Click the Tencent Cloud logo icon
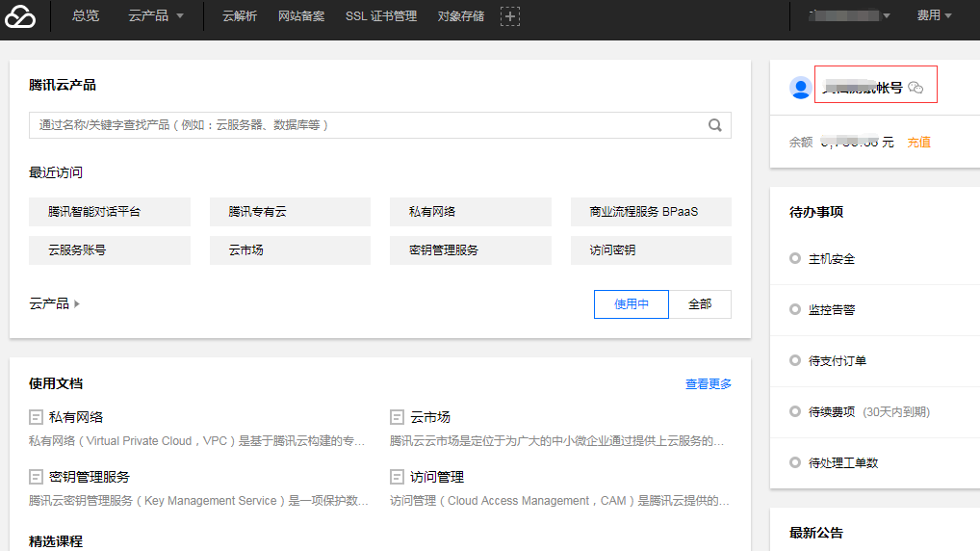Screen dimensions: 980x551 click(x=20, y=17)
